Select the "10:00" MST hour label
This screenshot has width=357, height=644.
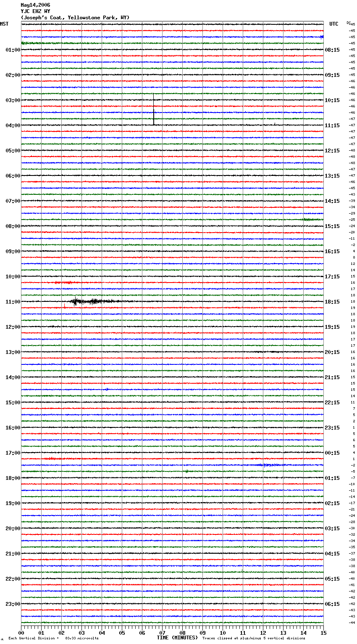(x=13, y=277)
